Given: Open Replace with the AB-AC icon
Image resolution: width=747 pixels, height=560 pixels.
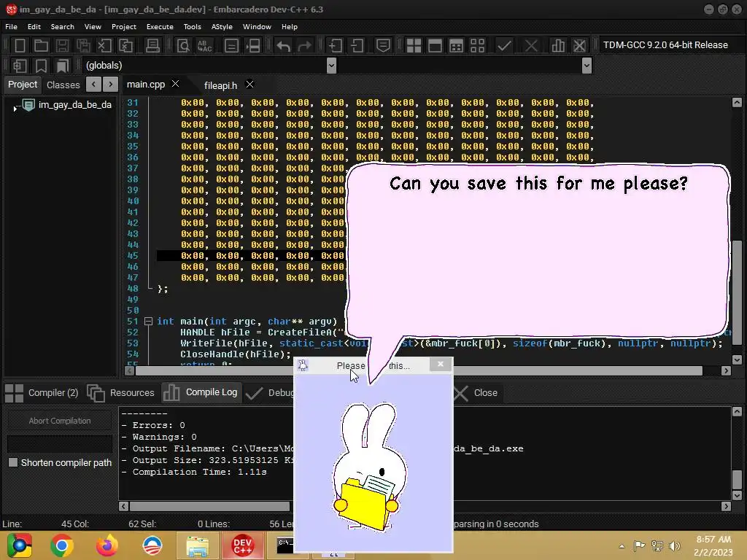Looking at the screenshot, I should [x=205, y=46].
